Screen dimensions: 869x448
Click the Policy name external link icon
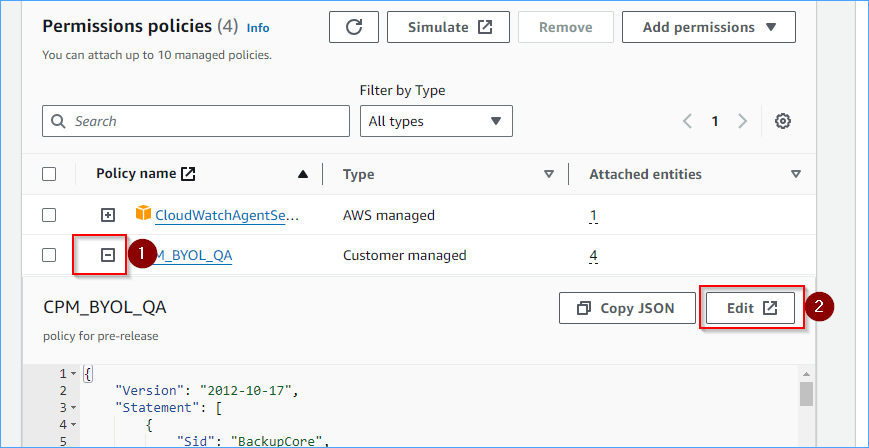[188, 174]
